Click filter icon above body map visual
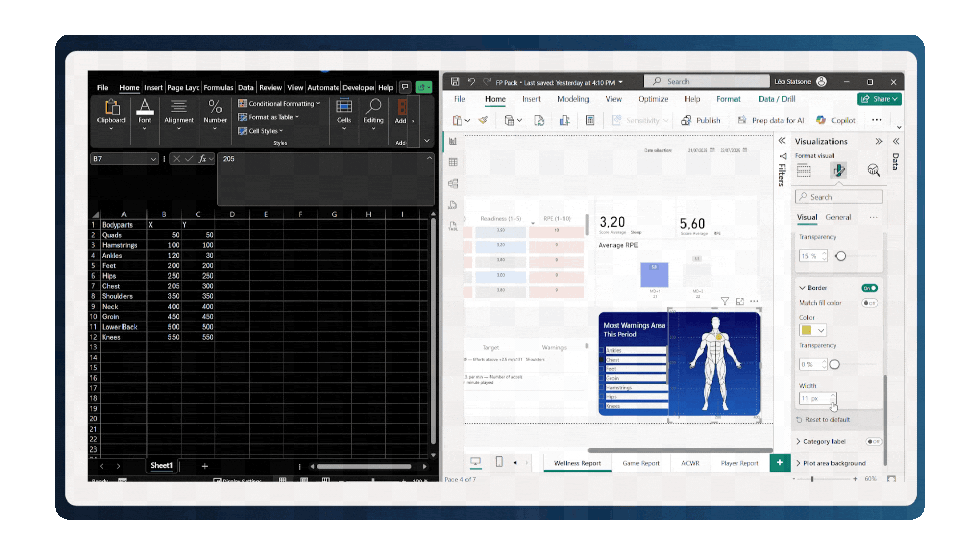This screenshot has width=980, height=551. pyautogui.click(x=725, y=302)
